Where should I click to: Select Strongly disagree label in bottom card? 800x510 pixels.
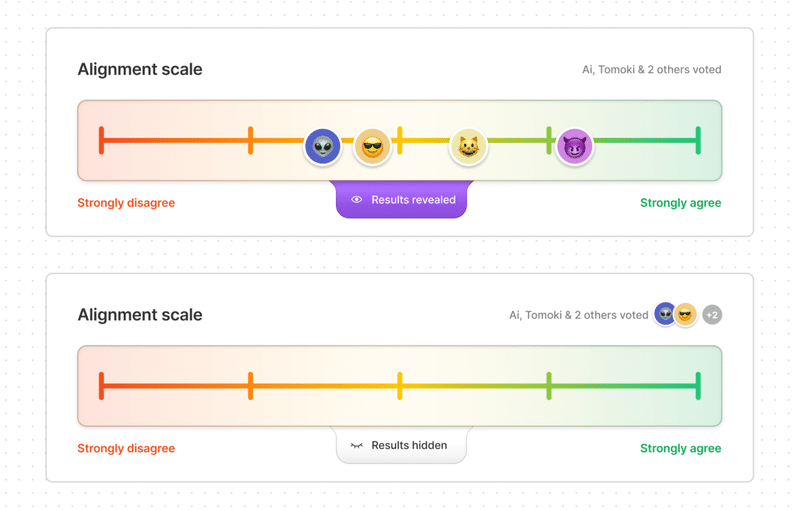[x=126, y=449]
